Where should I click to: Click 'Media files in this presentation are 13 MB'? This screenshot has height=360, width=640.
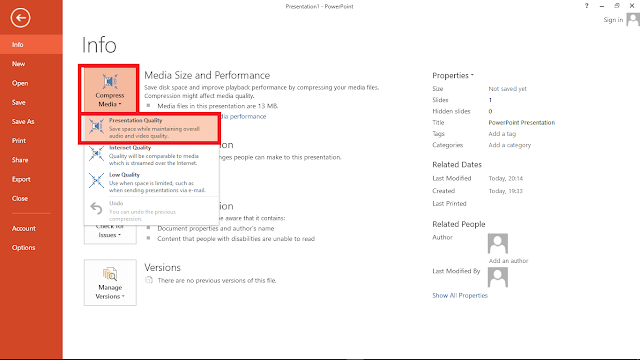point(218,106)
